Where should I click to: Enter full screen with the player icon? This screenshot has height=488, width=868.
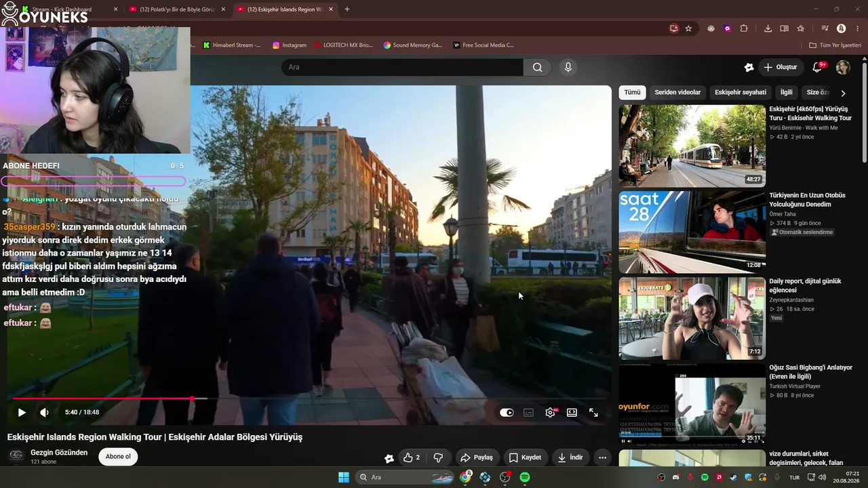pyautogui.click(x=593, y=412)
